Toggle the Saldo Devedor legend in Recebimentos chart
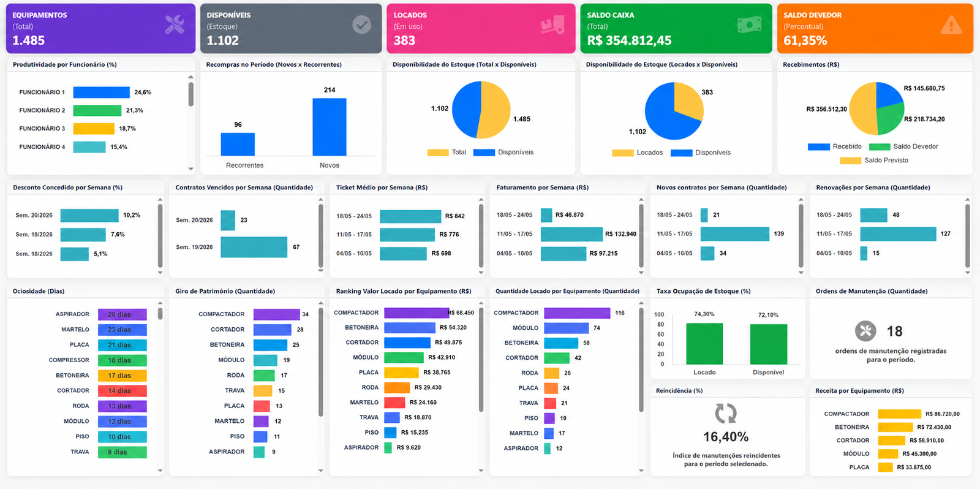 click(x=903, y=146)
